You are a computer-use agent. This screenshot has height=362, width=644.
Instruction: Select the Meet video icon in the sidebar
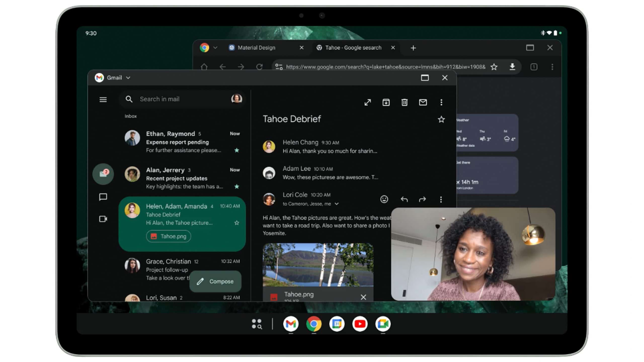click(x=103, y=219)
